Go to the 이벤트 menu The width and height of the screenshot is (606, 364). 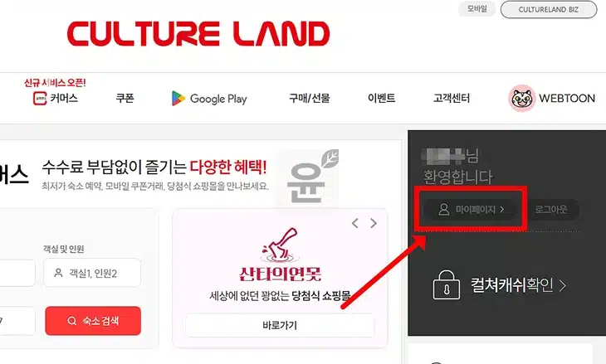click(382, 98)
